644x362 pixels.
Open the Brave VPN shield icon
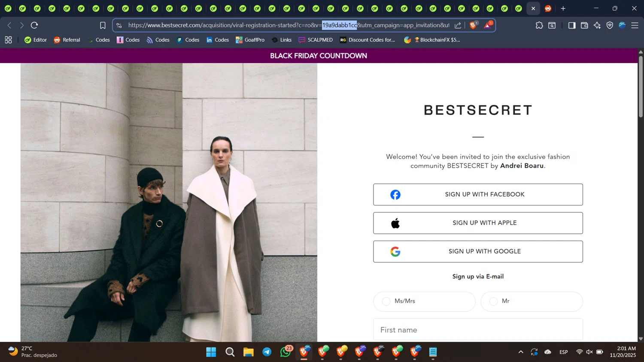(x=610, y=25)
